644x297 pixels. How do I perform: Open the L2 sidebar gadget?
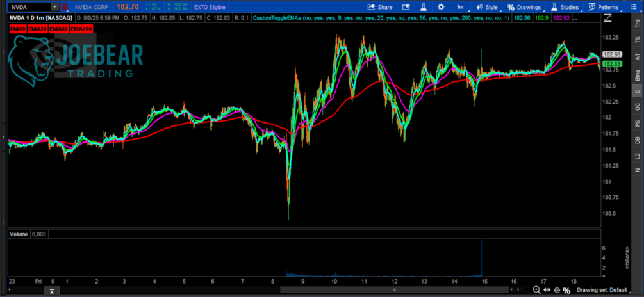(x=638, y=156)
